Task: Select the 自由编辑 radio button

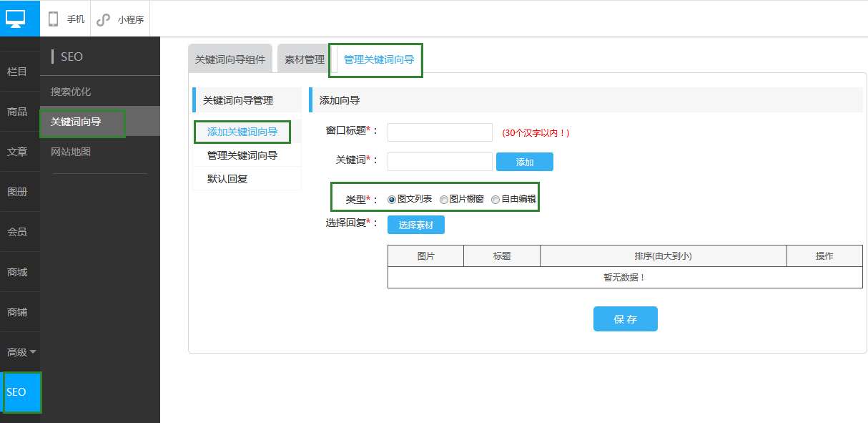Action: [495, 199]
